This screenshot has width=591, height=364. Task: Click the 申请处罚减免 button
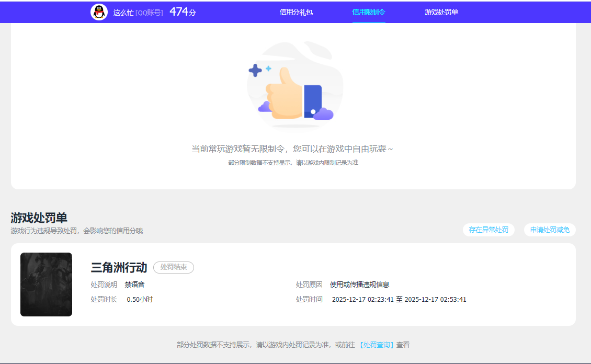click(x=550, y=230)
